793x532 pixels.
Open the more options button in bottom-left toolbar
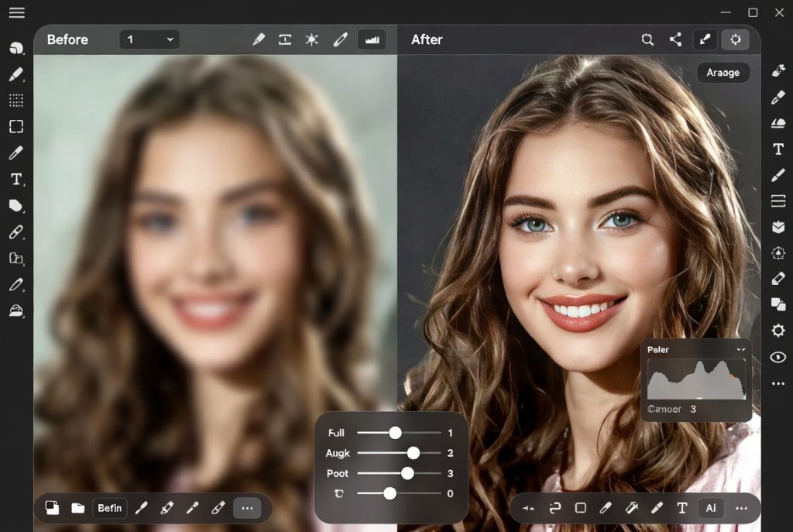pos(247,508)
